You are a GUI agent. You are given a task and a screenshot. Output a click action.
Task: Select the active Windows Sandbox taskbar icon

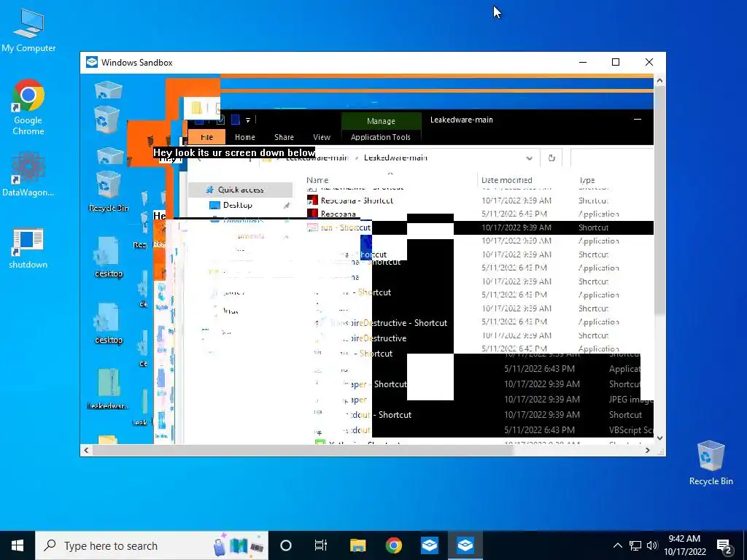tap(465, 545)
